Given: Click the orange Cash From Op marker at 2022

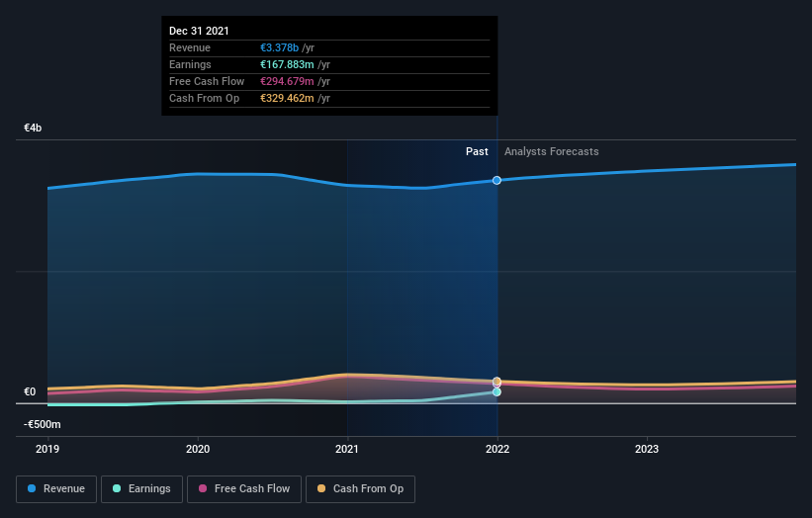Looking at the screenshot, I should (496, 381).
